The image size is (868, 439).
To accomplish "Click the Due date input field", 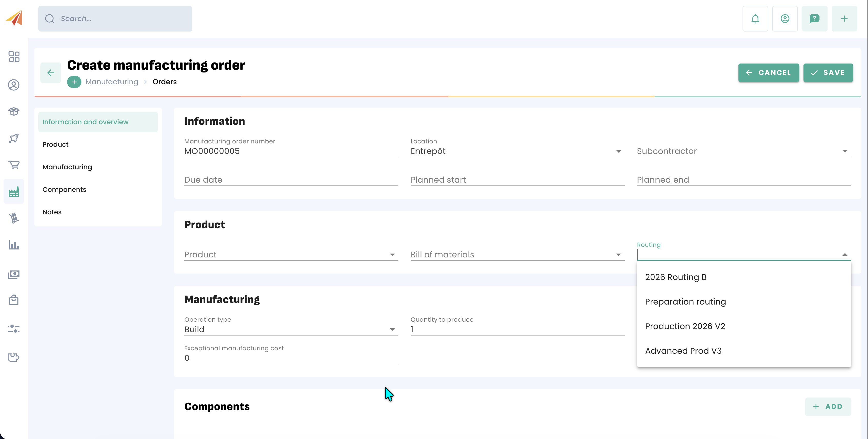I will tap(291, 180).
